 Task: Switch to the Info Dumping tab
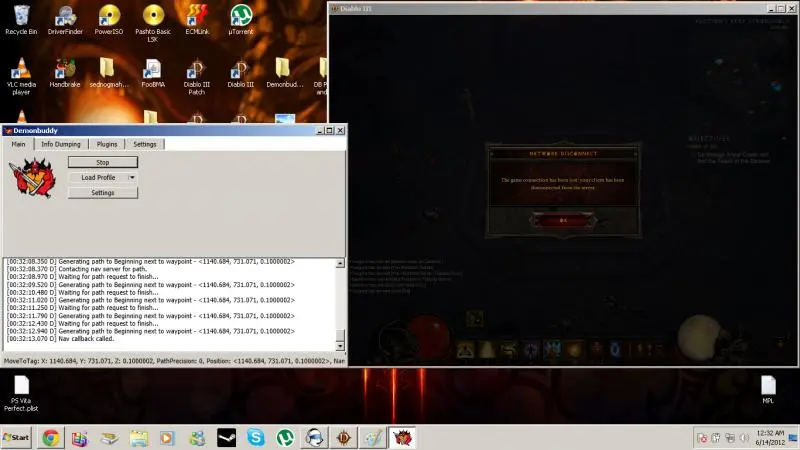tap(61, 144)
